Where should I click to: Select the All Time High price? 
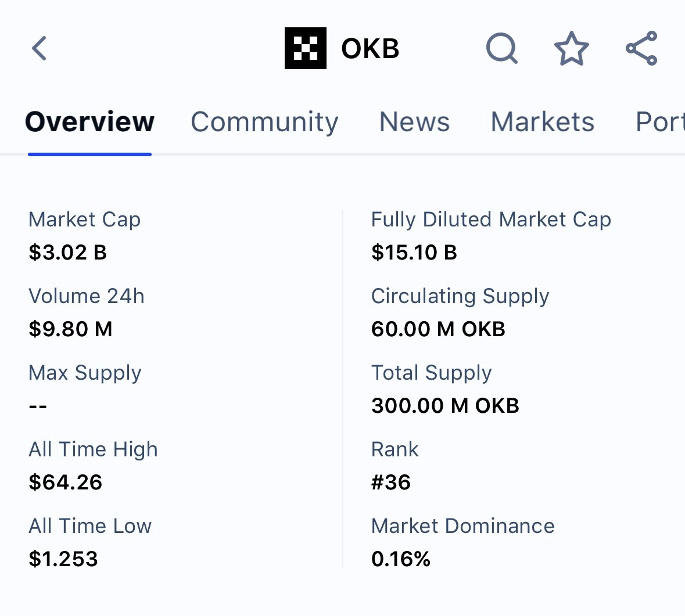click(x=65, y=482)
